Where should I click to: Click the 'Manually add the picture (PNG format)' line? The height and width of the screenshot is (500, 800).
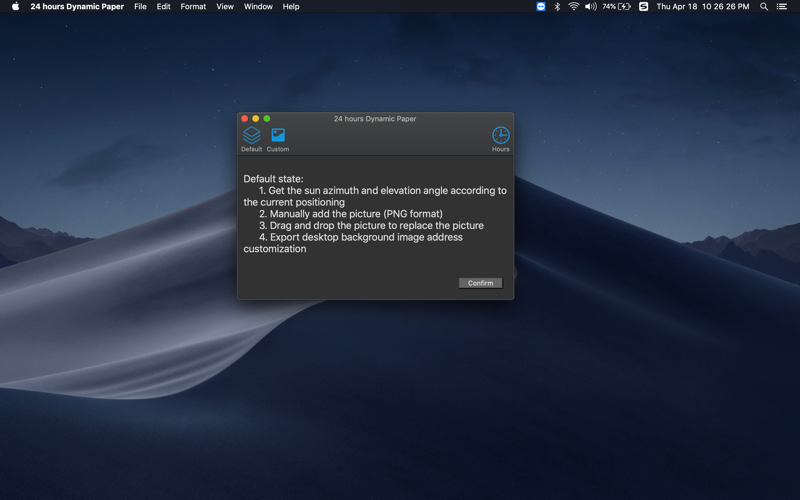click(x=351, y=214)
